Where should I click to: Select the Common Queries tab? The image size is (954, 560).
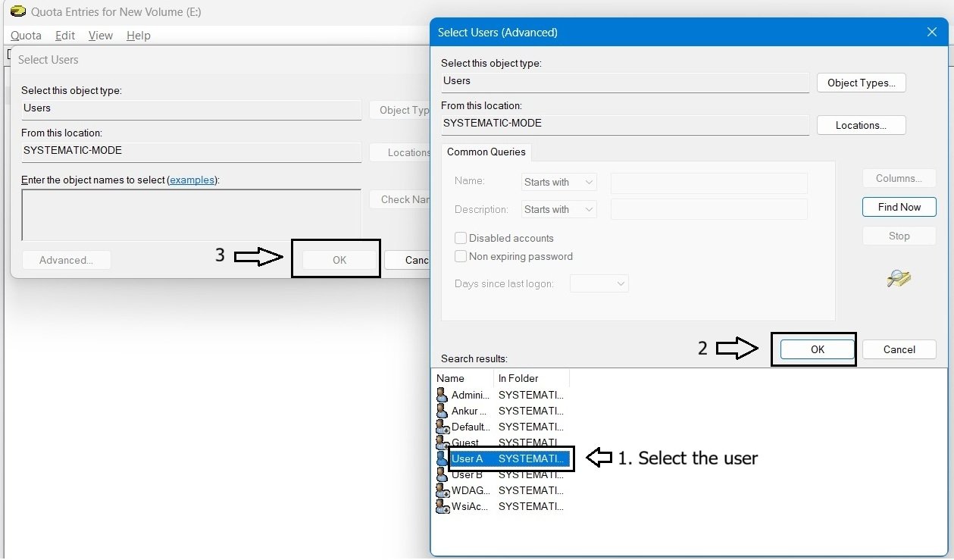(x=486, y=152)
